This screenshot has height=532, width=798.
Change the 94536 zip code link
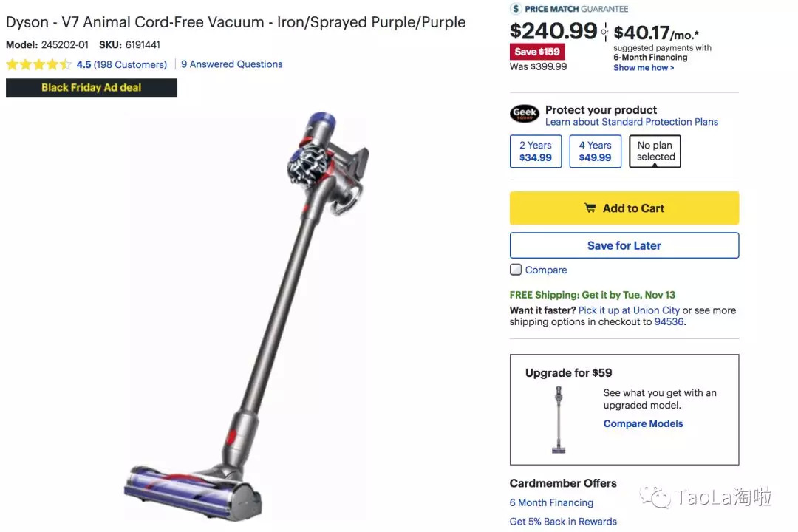coord(669,321)
